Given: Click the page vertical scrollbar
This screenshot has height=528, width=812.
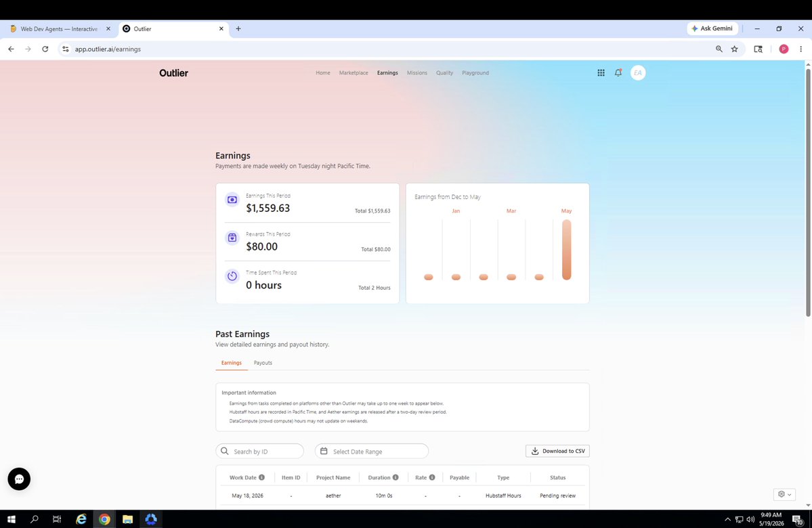Looking at the screenshot, I should [x=808, y=192].
